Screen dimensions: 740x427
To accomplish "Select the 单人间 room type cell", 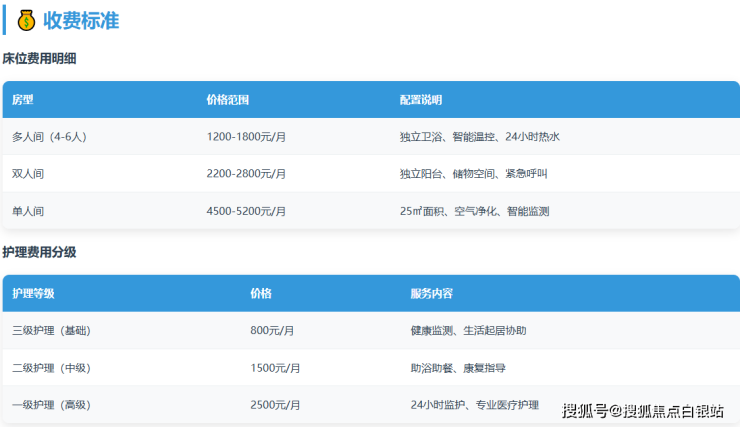I will click(x=28, y=211).
